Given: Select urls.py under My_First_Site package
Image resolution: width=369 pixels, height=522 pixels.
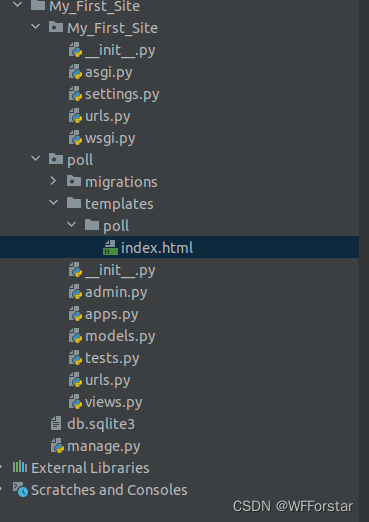Looking at the screenshot, I should pos(108,116).
